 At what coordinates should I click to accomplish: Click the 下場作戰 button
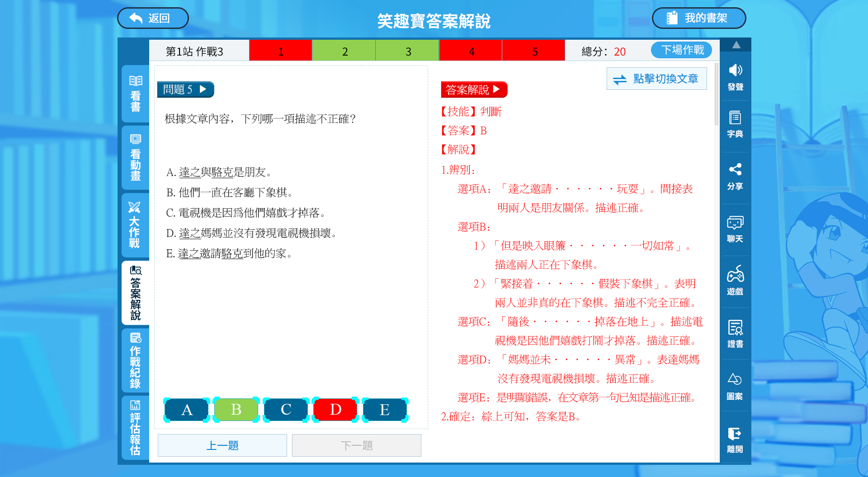(682, 50)
